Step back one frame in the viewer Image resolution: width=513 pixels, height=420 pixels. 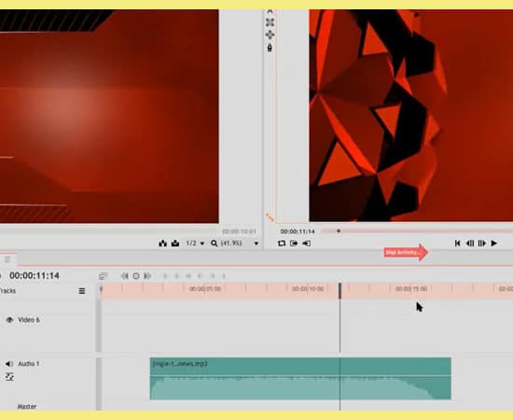[x=470, y=244]
